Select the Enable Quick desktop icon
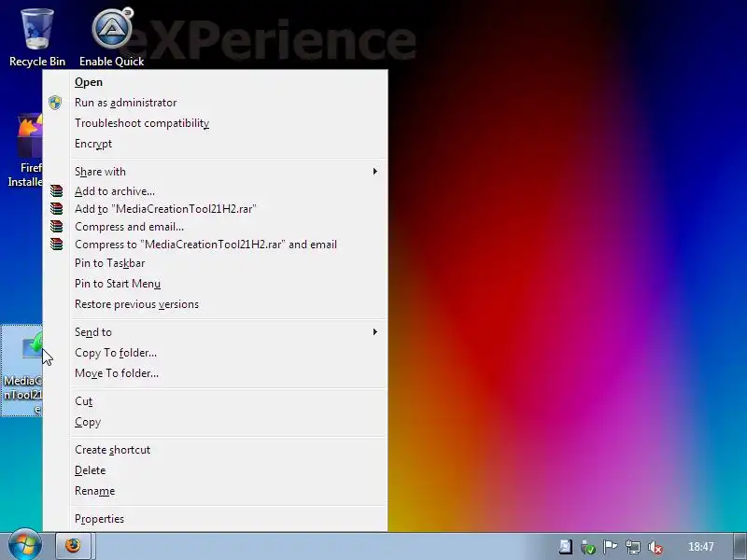747x560 pixels. tap(111, 38)
